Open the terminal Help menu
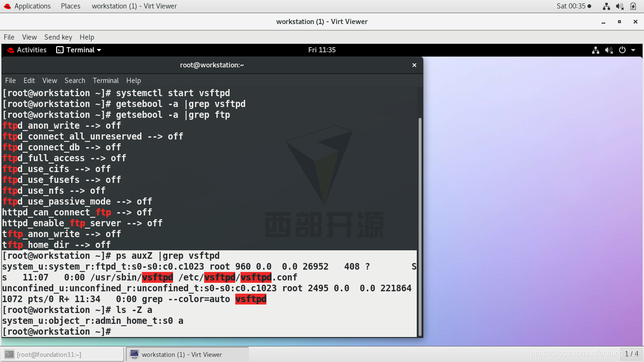The height and width of the screenshot is (362, 644). click(133, 81)
